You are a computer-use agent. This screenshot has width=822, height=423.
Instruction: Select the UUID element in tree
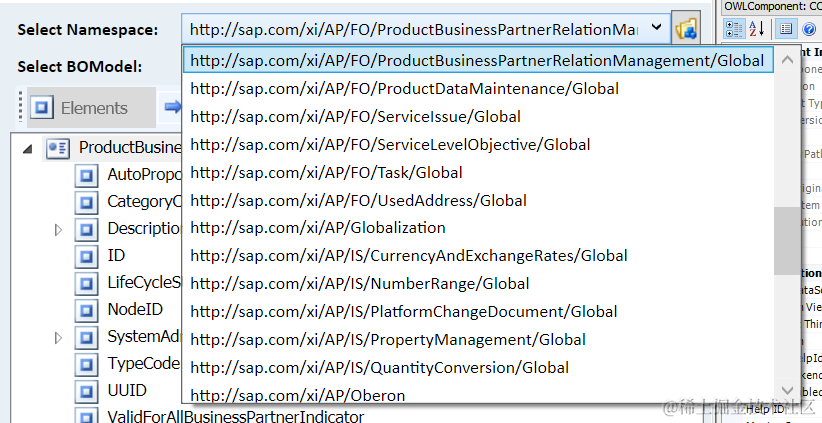(127, 391)
